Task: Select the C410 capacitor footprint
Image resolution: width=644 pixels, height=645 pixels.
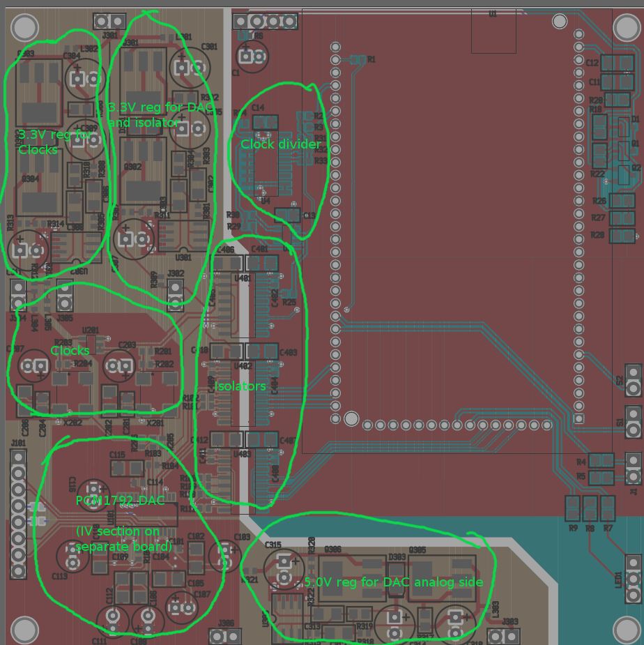Action: (227, 351)
